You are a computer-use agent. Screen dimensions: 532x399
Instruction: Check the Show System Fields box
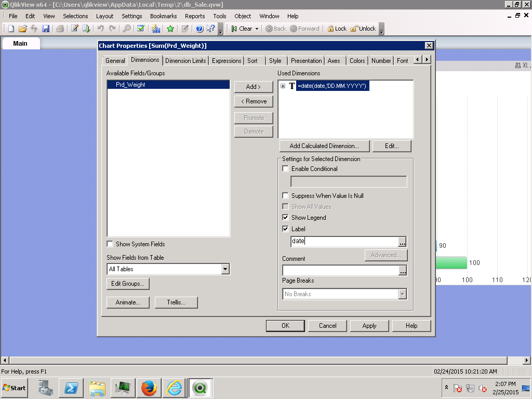[x=110, y=244]
